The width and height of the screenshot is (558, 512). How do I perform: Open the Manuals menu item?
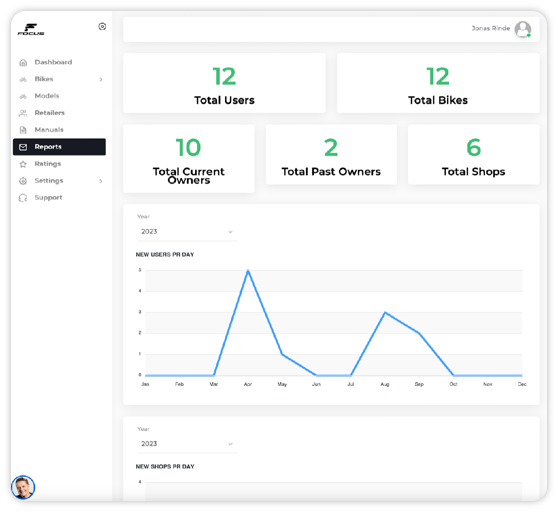[59, 130]
